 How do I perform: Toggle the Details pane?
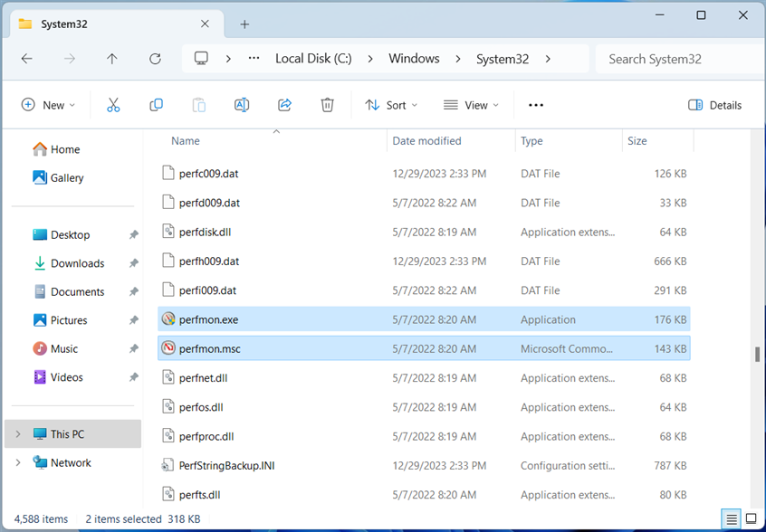coord(714,105)
